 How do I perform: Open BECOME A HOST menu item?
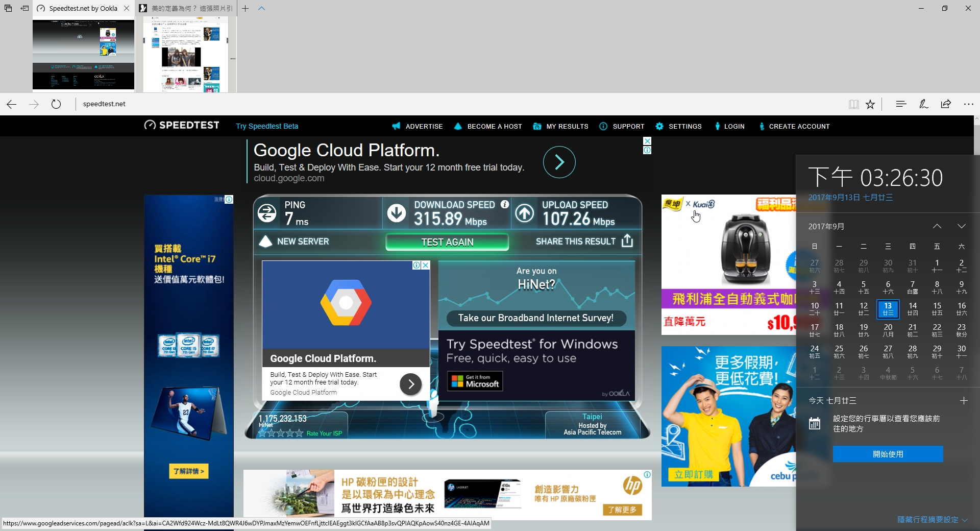(x=488, y=126)
